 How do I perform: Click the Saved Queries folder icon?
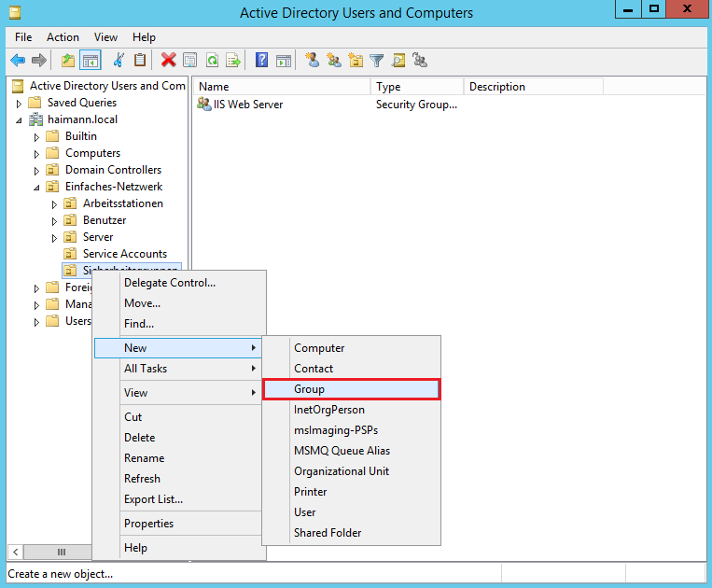35,103
